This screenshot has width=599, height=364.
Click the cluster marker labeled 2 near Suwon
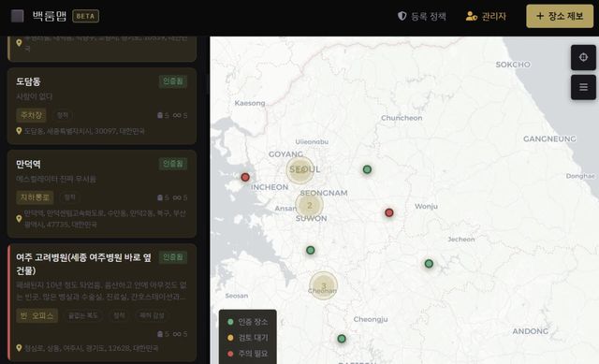[310, 205]
